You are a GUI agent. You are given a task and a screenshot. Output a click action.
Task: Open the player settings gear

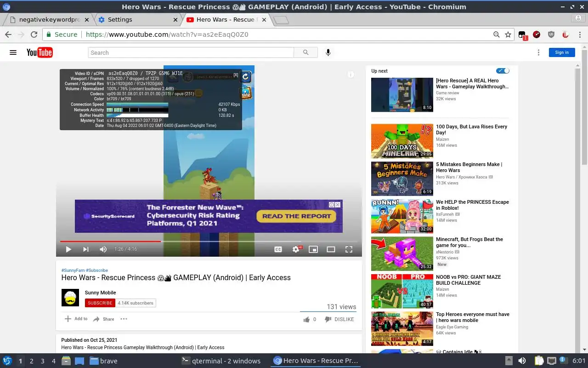(x=296, y=249)
